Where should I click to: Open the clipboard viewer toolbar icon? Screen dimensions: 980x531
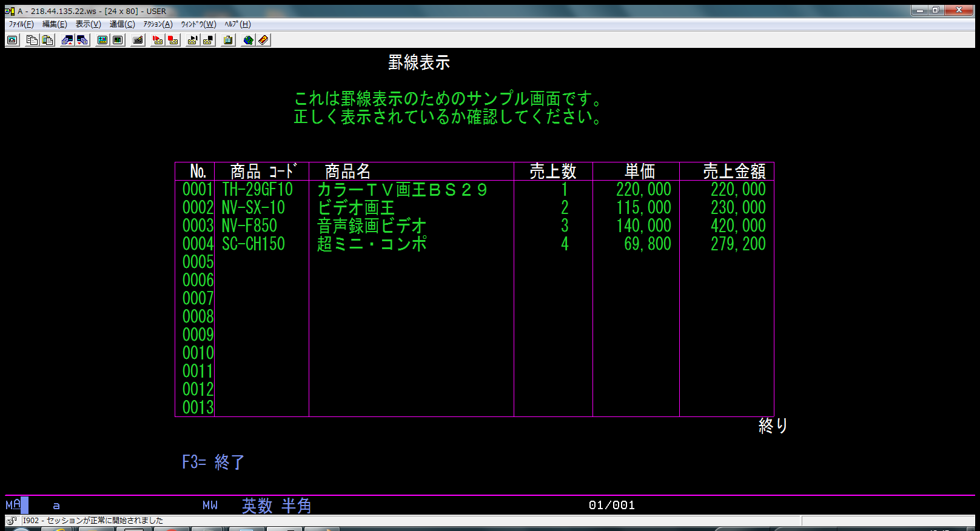pos(228,40)
